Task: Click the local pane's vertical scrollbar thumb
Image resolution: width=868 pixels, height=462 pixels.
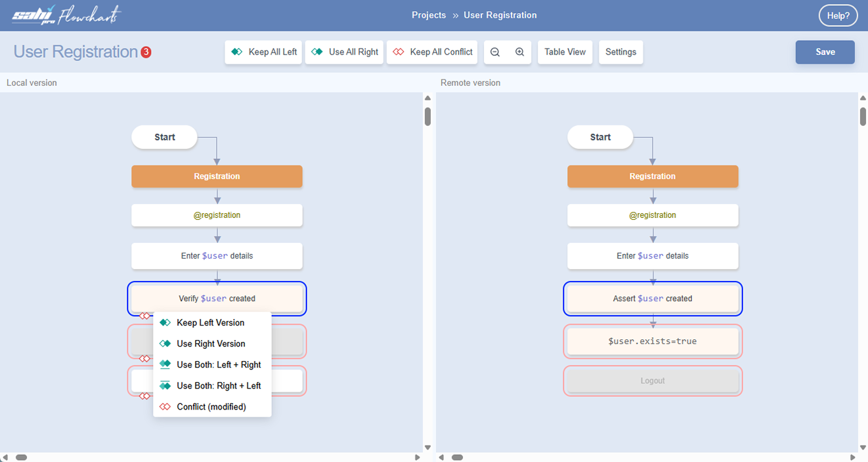Action: pos(427,116)
